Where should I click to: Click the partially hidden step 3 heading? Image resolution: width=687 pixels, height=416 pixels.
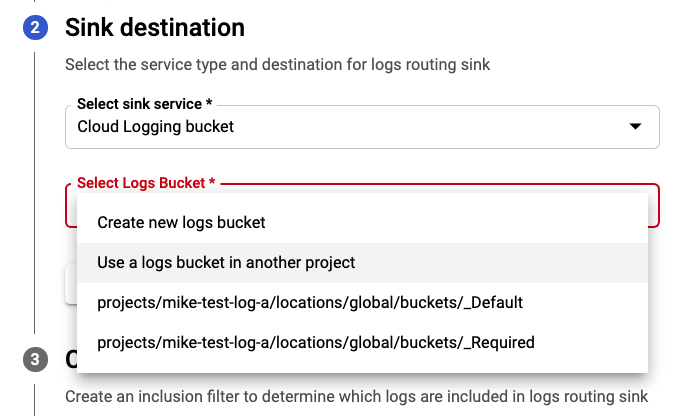click(71, 359)
